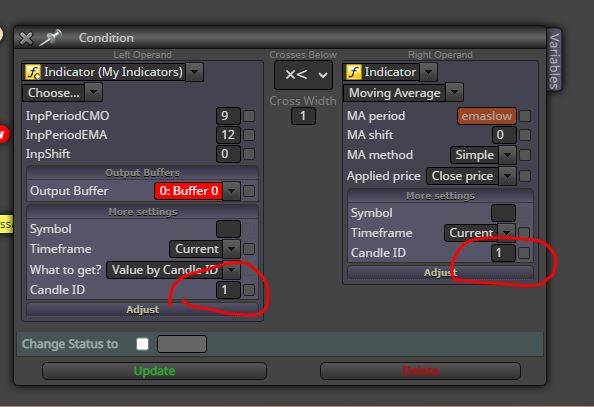Toggle the checkbox beside InpPeriodEMA
Screen dimensions: 594x407
point(249,135)
